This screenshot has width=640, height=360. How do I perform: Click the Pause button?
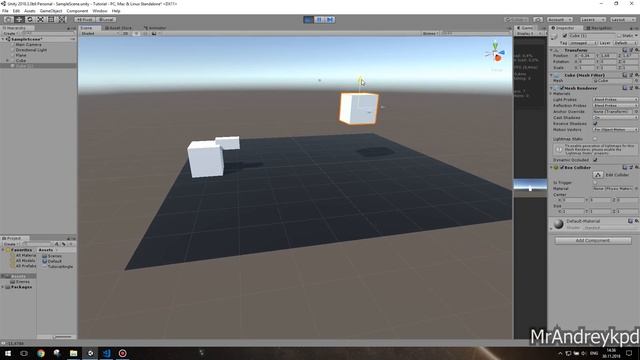[x=319, y=20]
